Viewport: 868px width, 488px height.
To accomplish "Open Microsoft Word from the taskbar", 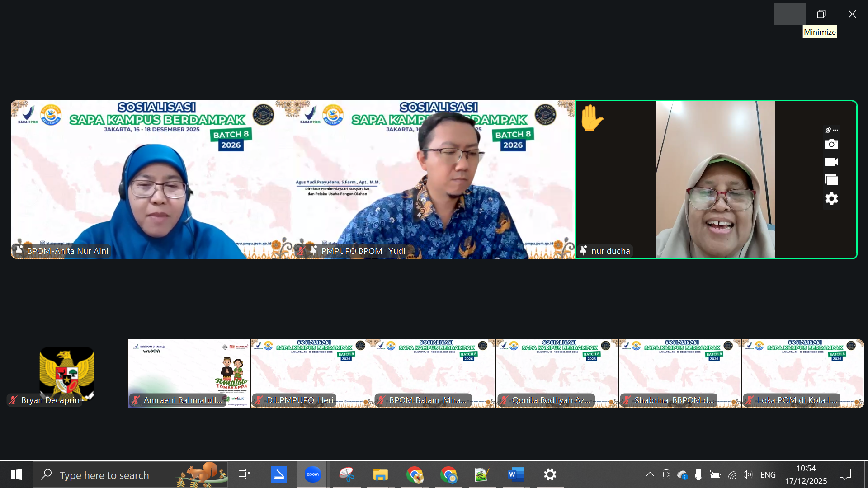I will [516, 474].
